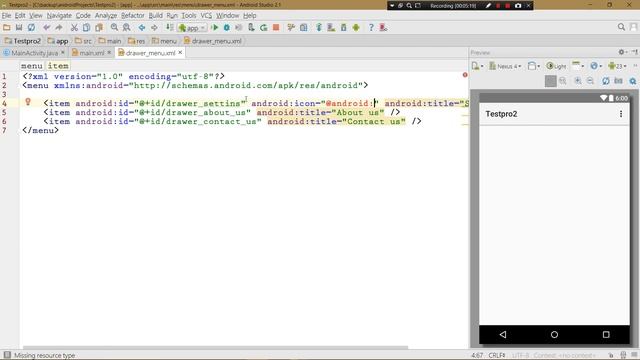Screen dimensions: 640x360
Task: Open the locale globe dropdown
Action: 596,66
